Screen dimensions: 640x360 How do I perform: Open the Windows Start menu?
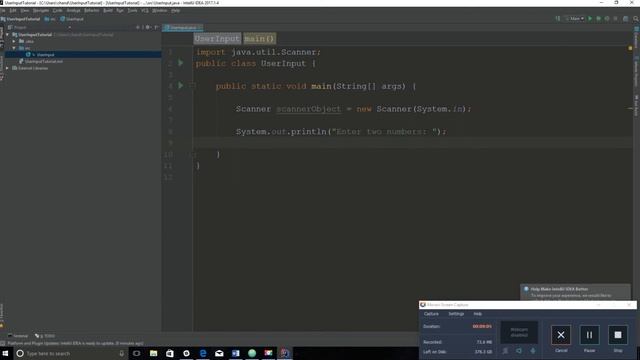coord(5,353)
